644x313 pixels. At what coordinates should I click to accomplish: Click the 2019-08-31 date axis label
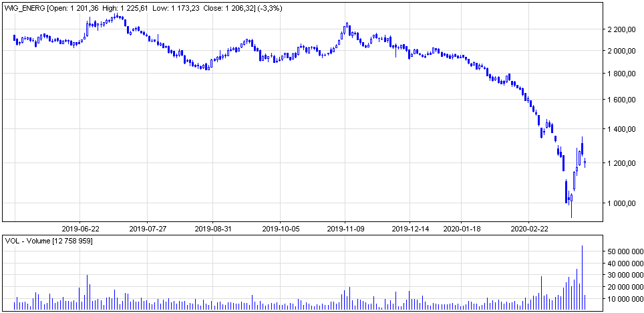click(x=212, y=228)
